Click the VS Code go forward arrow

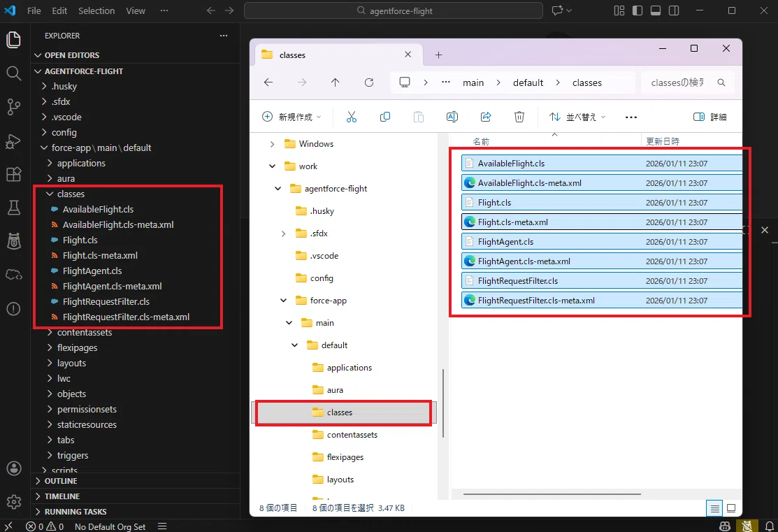(x=229, y=10)
